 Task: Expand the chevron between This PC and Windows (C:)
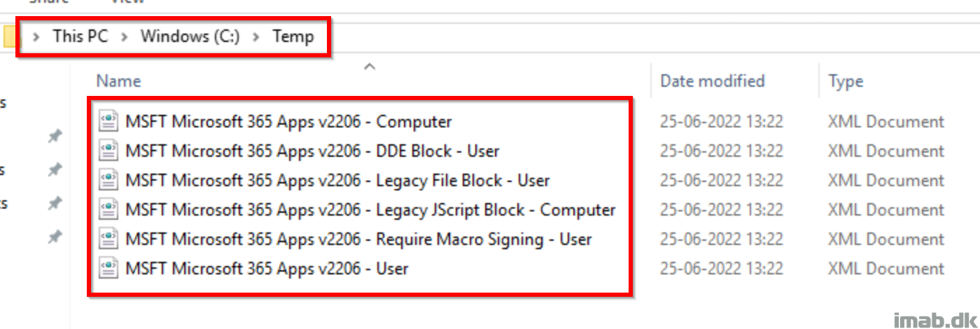point(125,37)
